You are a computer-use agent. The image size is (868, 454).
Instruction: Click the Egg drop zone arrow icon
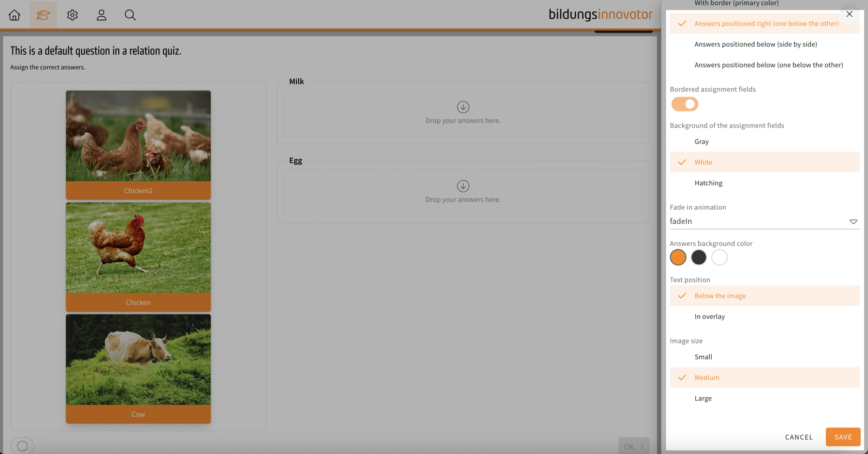[x=463, y=186]
